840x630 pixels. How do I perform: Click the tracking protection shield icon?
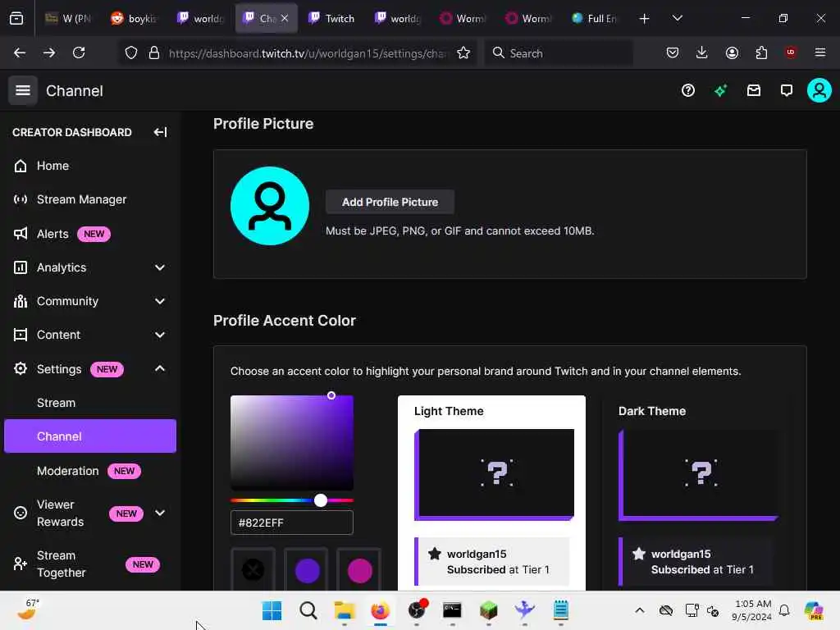click(131, 52)
